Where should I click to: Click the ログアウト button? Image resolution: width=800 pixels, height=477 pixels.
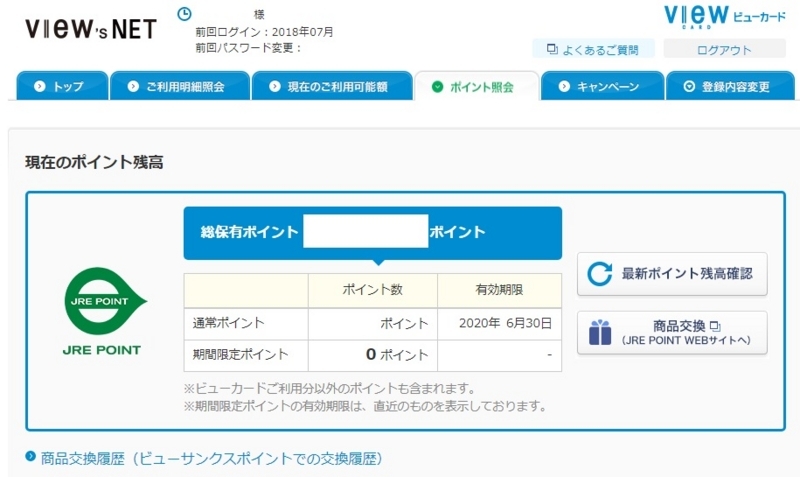[724, 49]
